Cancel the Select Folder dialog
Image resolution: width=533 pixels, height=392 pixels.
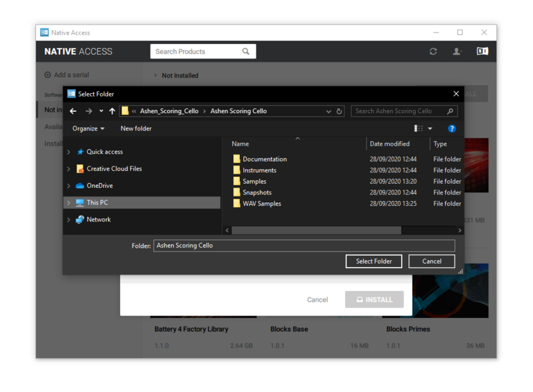(x=431, y=261)
